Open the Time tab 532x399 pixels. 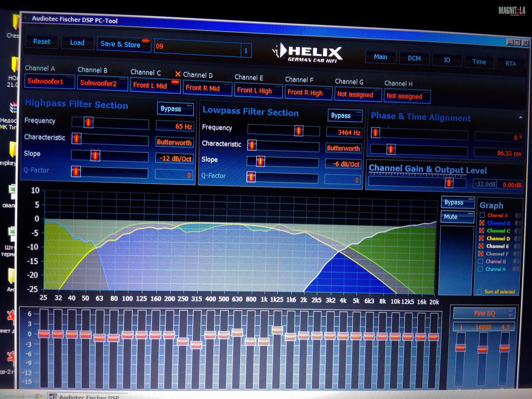point(479,62)
